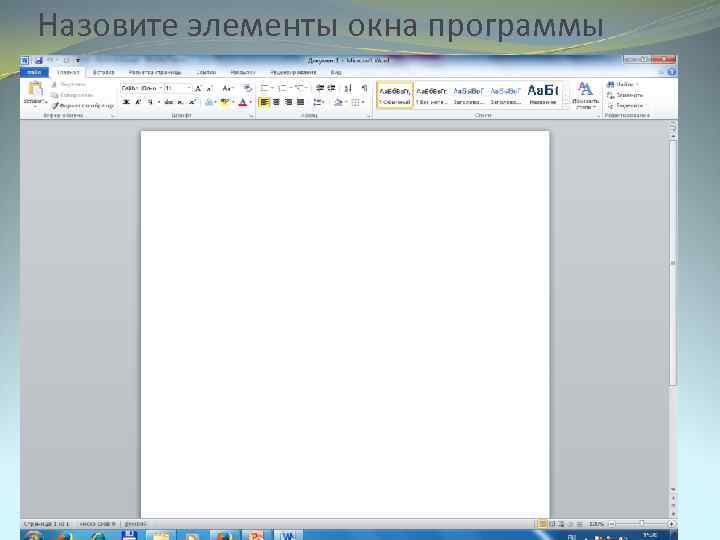Image resolution: width=720 pixels, height=540 pixels.
Task: Toggle Center paragraph alignment
Action: point(276,102)
